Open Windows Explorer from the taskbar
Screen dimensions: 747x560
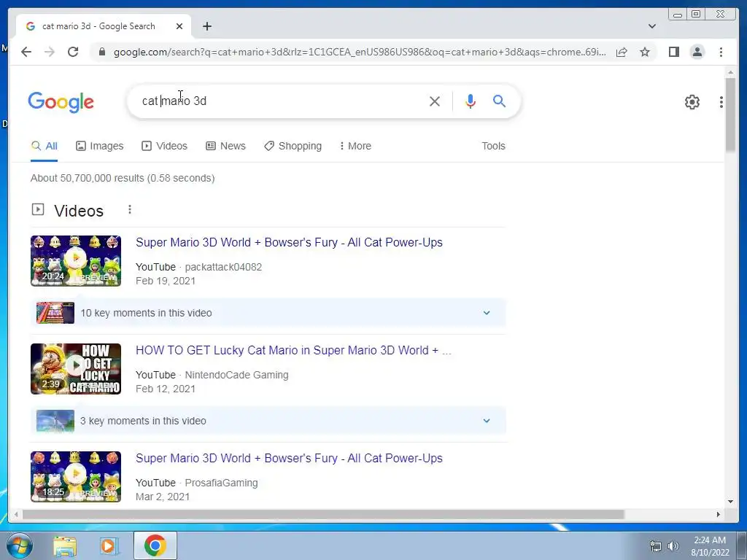65,545
